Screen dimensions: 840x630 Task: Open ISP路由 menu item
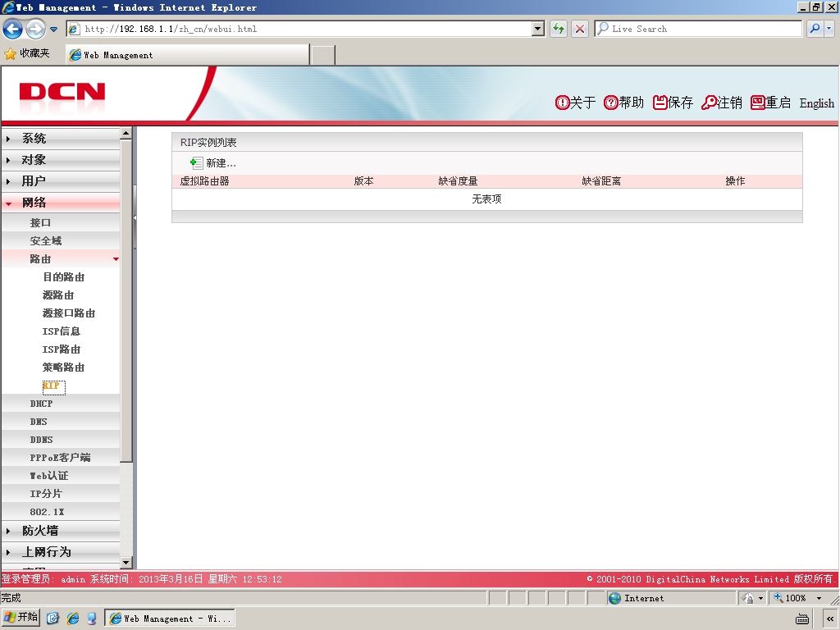tap(62, 349)
